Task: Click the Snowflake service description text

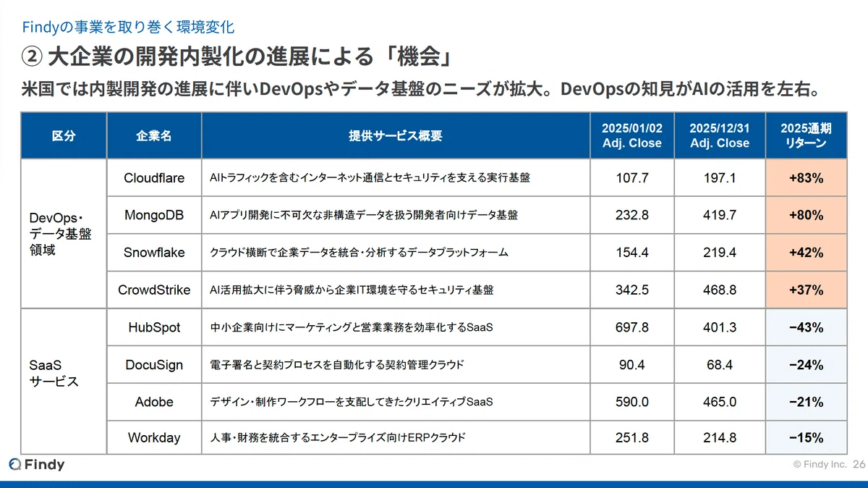Action: (359, 253)
